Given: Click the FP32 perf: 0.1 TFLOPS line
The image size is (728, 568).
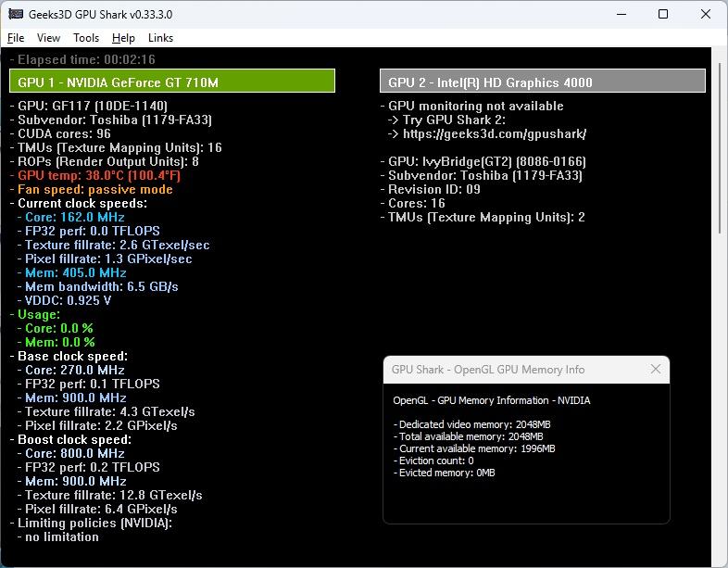Looking at the screenshot, I should 89,385.
